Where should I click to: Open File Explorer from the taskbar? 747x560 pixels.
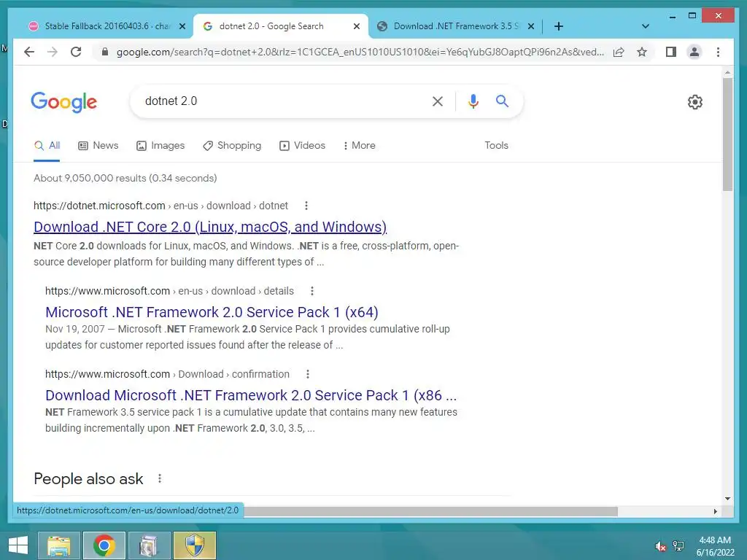pos(58,545)
